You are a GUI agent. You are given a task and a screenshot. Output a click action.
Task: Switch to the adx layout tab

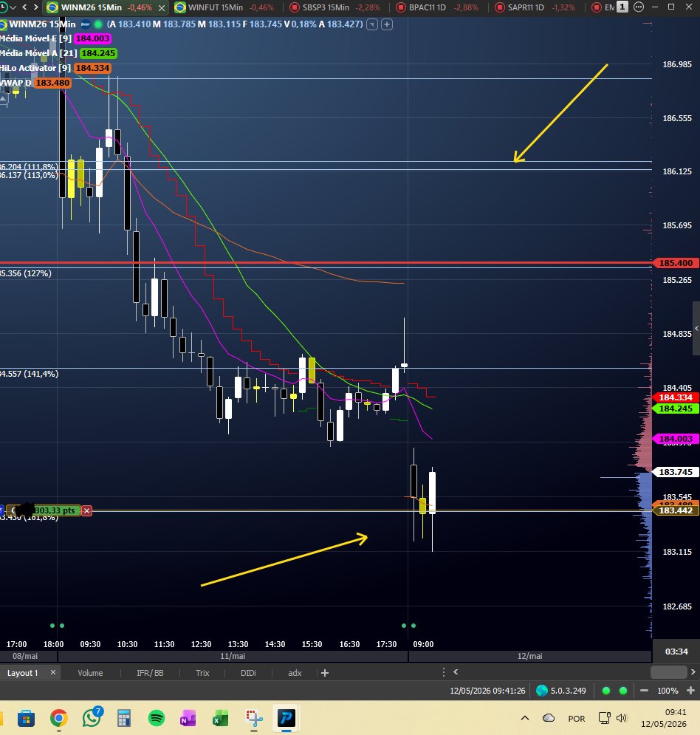tap(295, 673)
